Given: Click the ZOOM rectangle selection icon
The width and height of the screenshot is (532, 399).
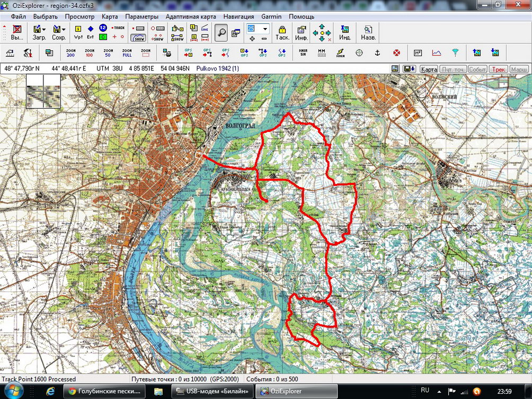Looking at the screenshot, I should 146,52.
